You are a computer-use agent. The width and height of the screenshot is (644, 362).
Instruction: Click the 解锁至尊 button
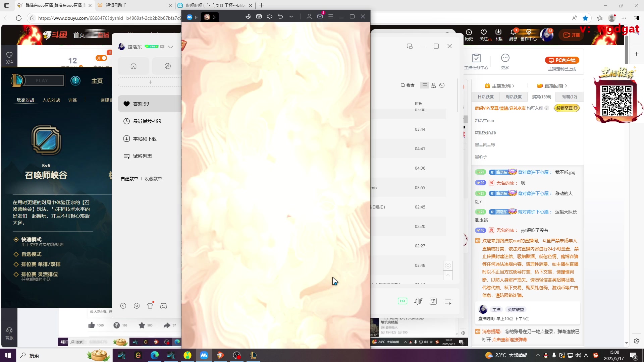(x=567, y=108)
